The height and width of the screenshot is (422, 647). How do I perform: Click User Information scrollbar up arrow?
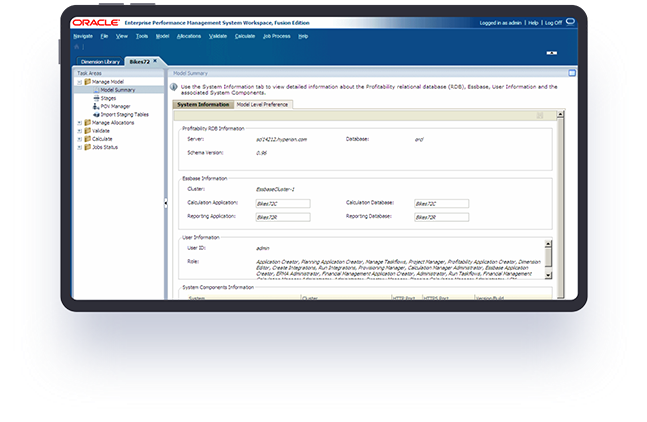548,244
